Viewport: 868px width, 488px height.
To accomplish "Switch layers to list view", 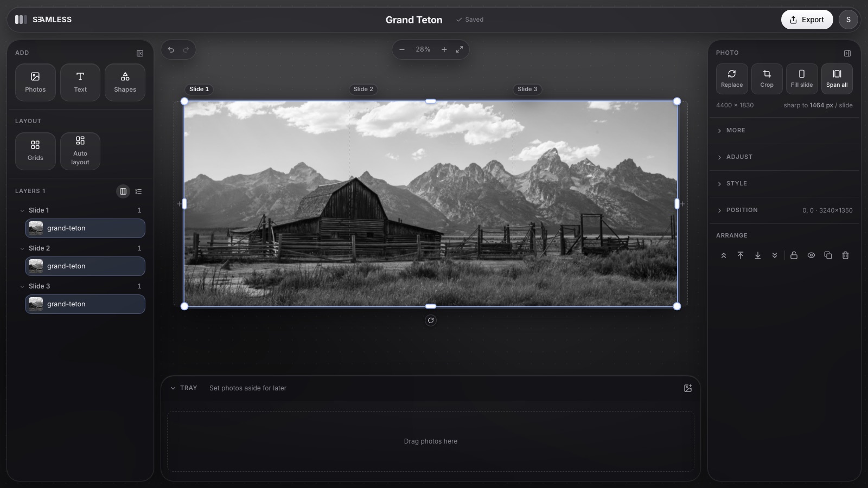I will click(138, 191).
